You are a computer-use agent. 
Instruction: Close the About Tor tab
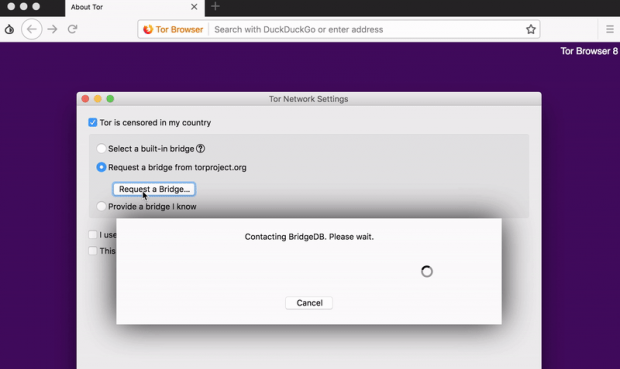click(194, 7)
